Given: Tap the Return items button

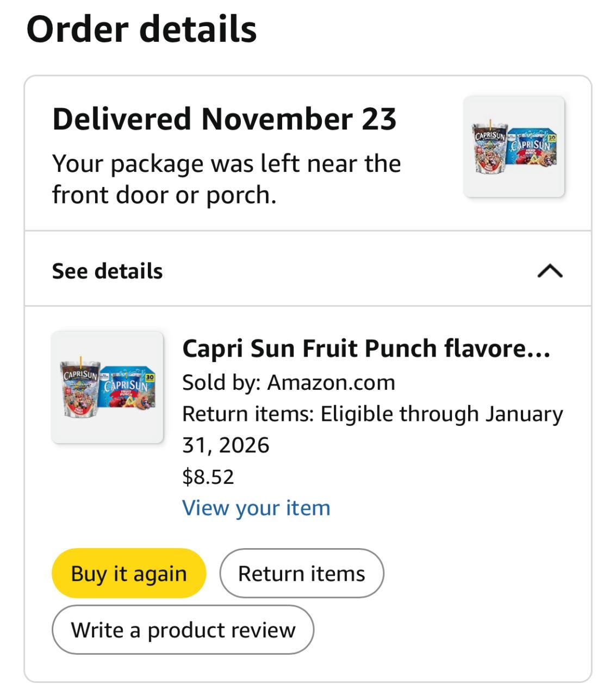Looking at the screenshot, I should (x=302, y=574).
